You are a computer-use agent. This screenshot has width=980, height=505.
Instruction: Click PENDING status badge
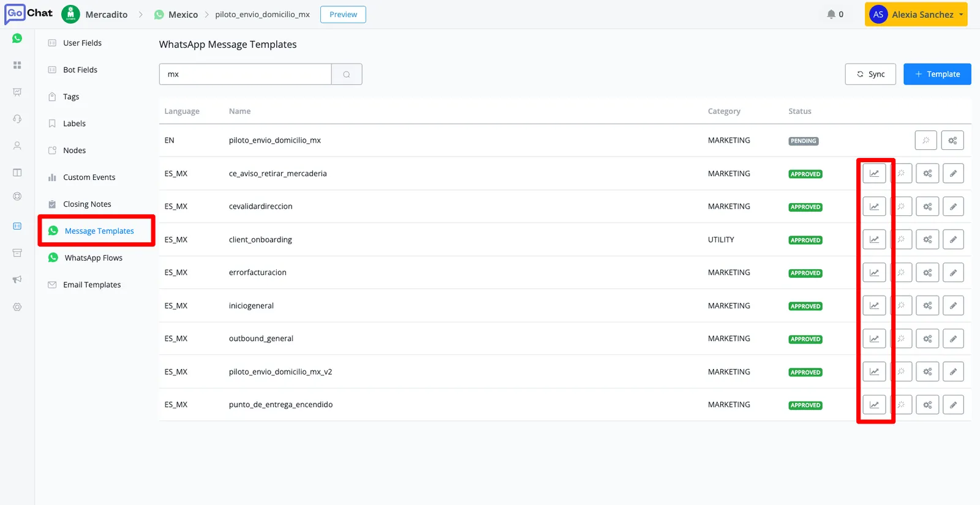click(x=803, y=141)
